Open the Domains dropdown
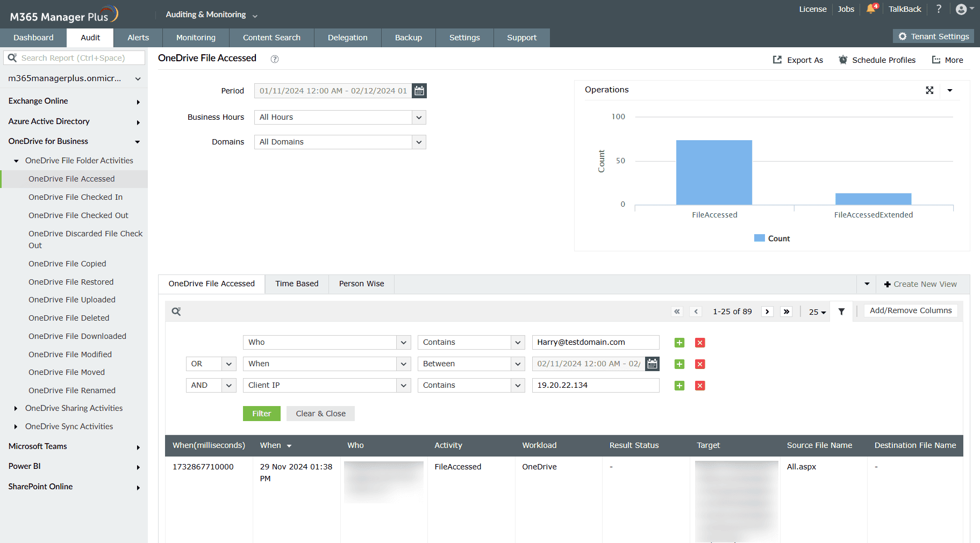The image size is (980, 543). click(x=419, y=142)
